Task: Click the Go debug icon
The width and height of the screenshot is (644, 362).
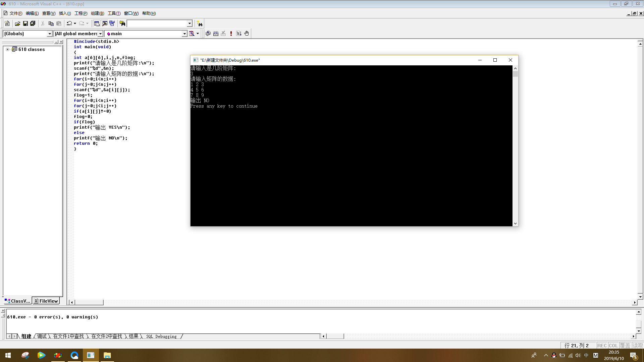Action: (x=239, y=34)
